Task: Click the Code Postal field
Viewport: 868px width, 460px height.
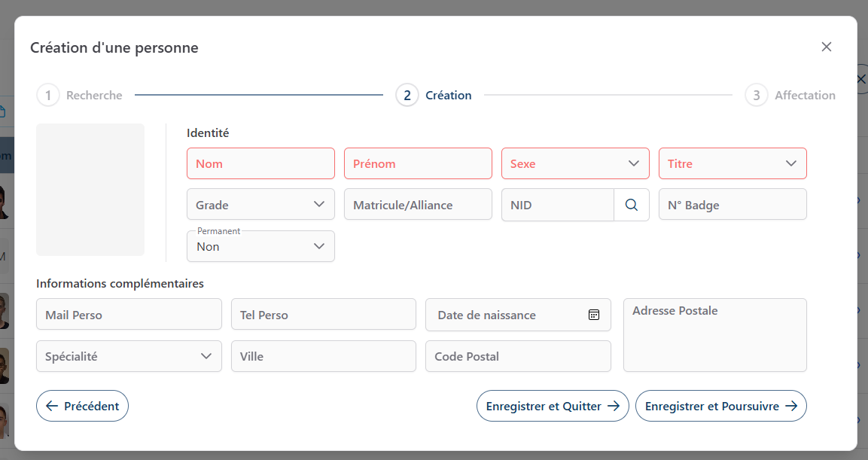Action: [518, 356]
